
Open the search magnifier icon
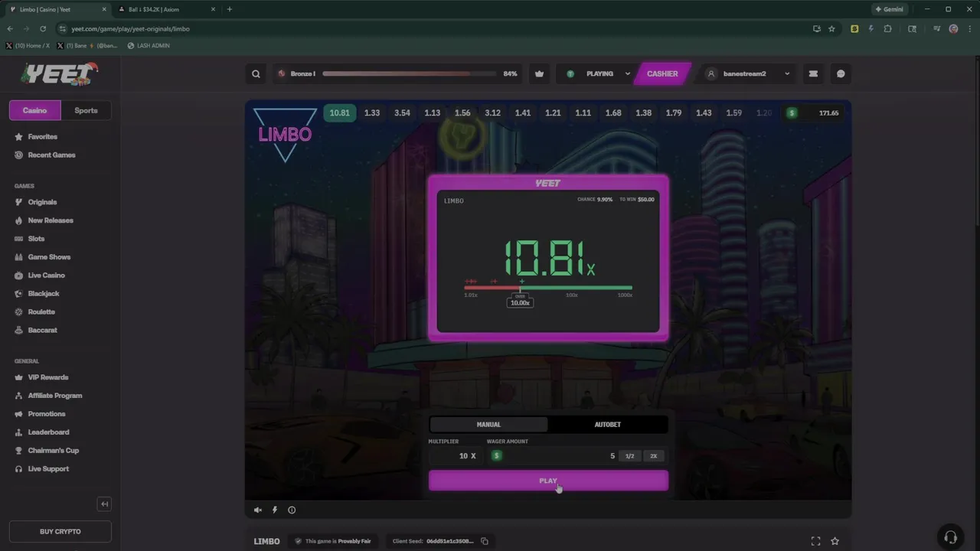(256, 74)
